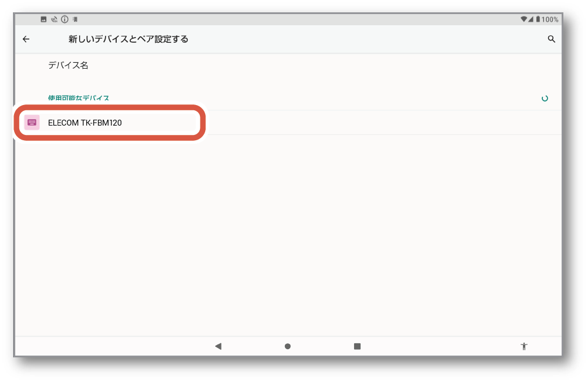588x382 pixels.
Task: Tap the fourth small notification icon in status bar
Action: pos(75,19)
